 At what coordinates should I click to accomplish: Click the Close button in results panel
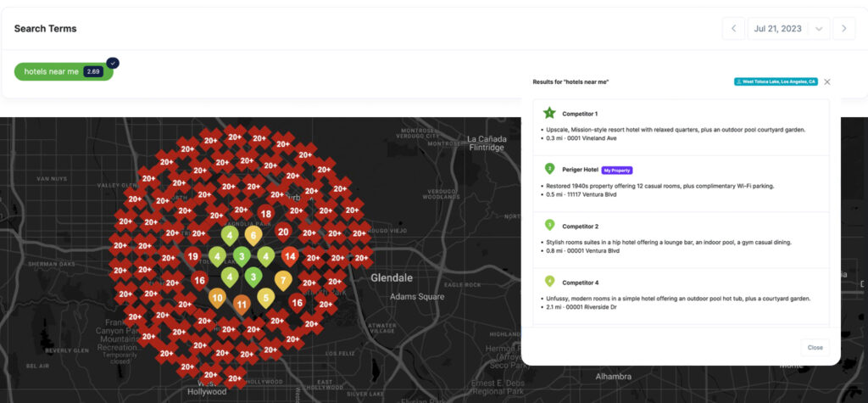815,348
